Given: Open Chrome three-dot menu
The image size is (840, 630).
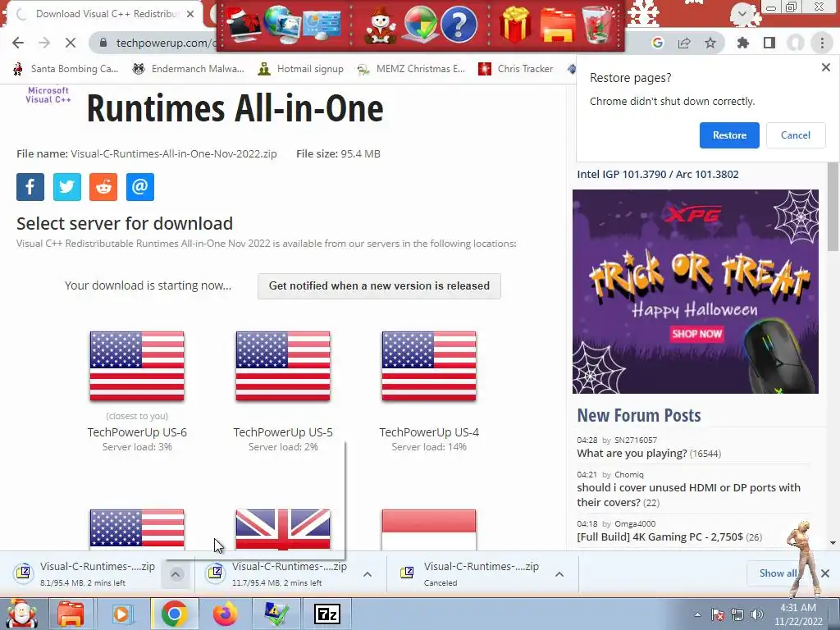Looking at the screenshot, I should tap(822, 43).
